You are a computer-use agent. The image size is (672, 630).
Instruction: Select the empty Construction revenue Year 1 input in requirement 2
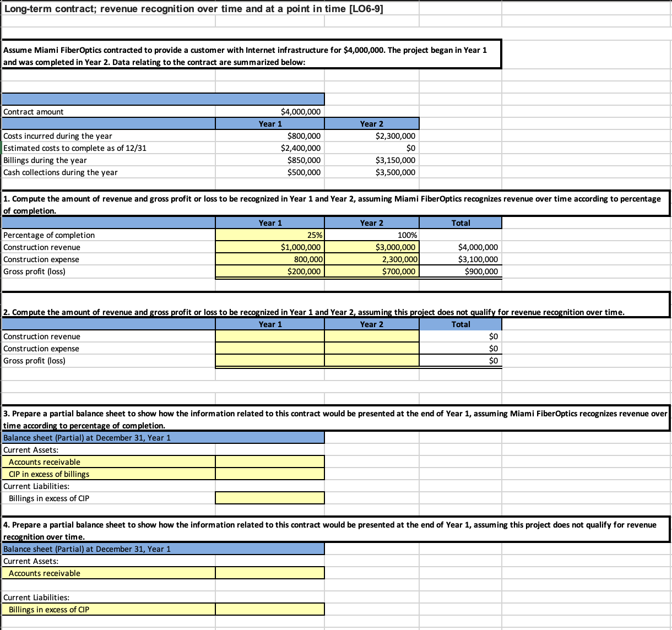tap(269, 336)
